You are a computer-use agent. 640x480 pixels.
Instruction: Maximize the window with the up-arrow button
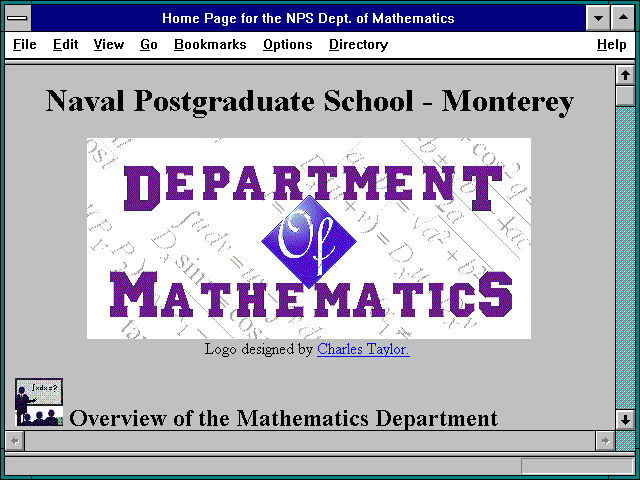click(623, 18)
